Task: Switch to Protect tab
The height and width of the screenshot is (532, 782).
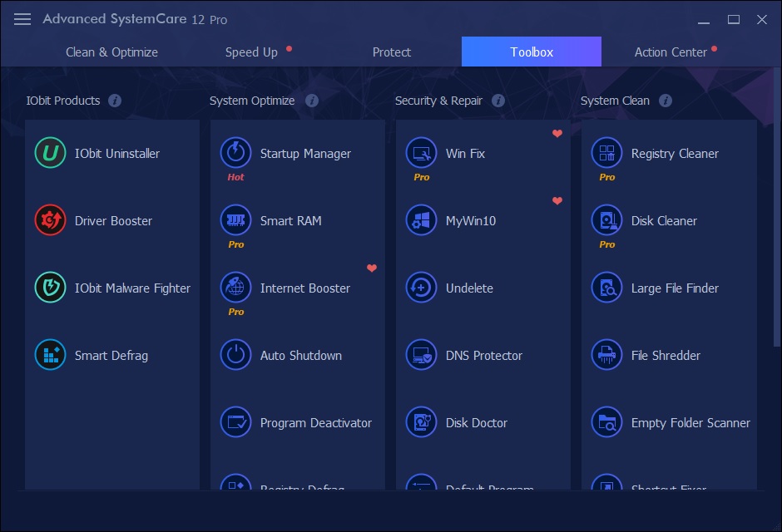Action: coord(392,52)
